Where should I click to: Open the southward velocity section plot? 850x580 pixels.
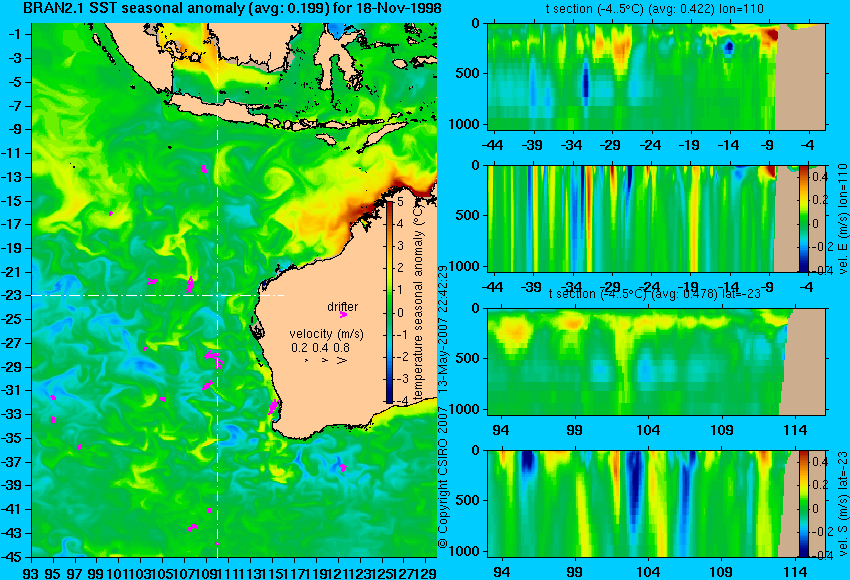click(656, 503)
